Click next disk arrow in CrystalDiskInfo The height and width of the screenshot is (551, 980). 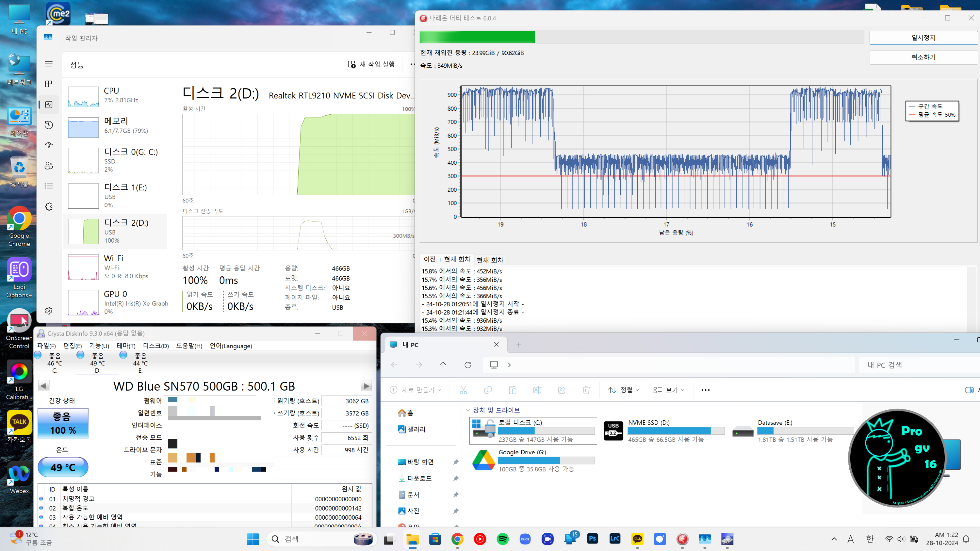[x=366, y=386]
